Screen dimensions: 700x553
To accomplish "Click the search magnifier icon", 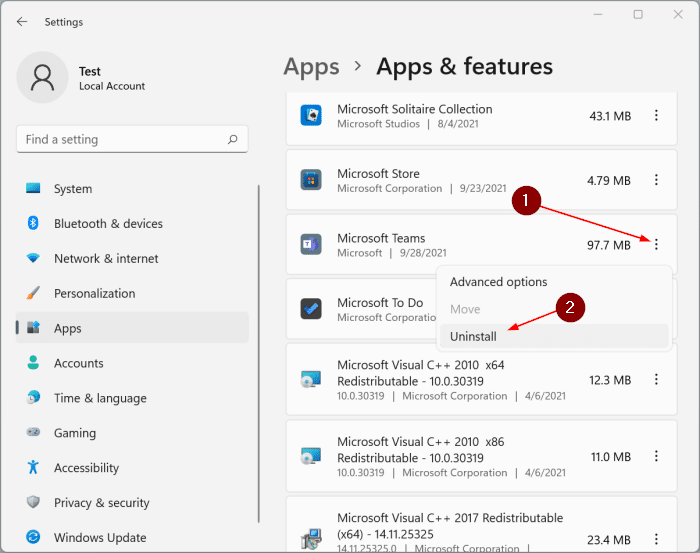I will point(233,139).
